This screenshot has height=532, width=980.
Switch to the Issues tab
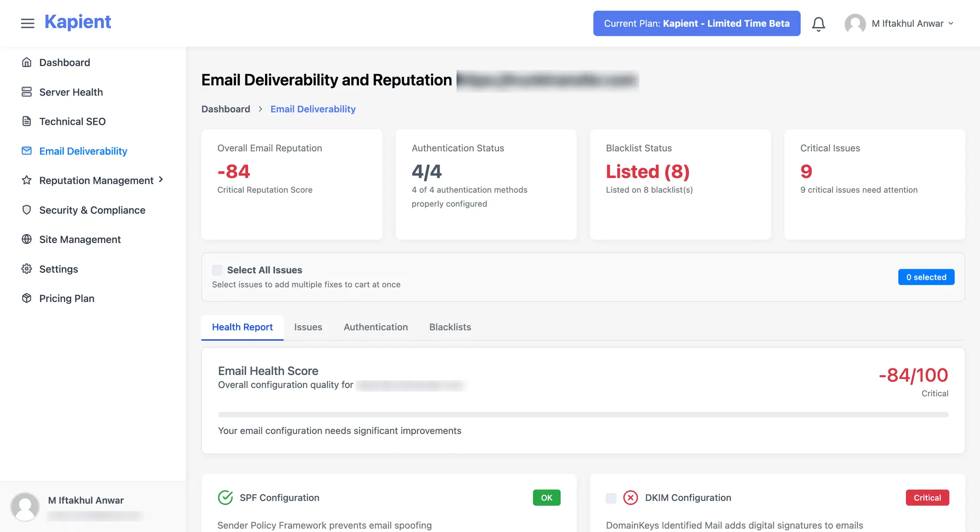point(308,327)
